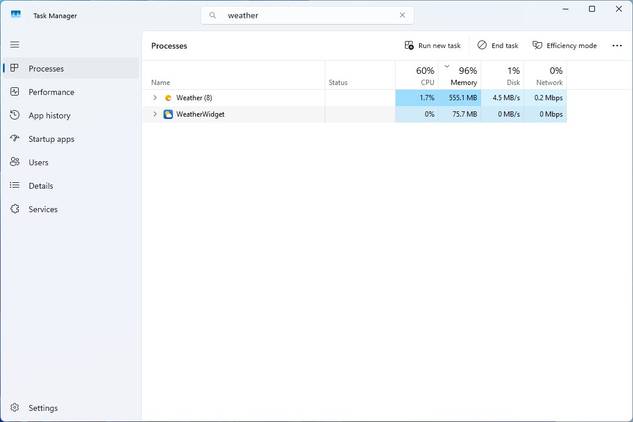Image resolution: width=633 pixels, height=422 pixels.
Task: Expand the WeatherWidget process
Action: 155,114
